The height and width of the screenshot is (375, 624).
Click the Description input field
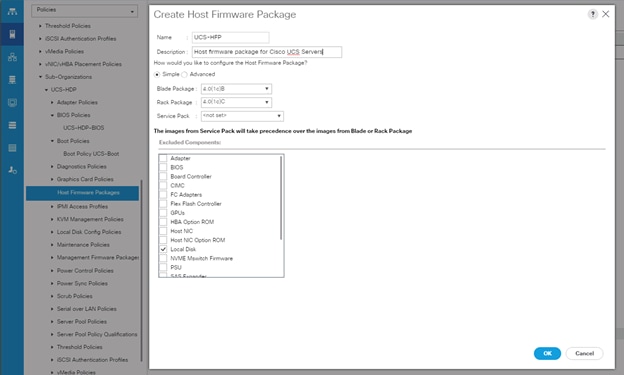(x=267, y=52)
